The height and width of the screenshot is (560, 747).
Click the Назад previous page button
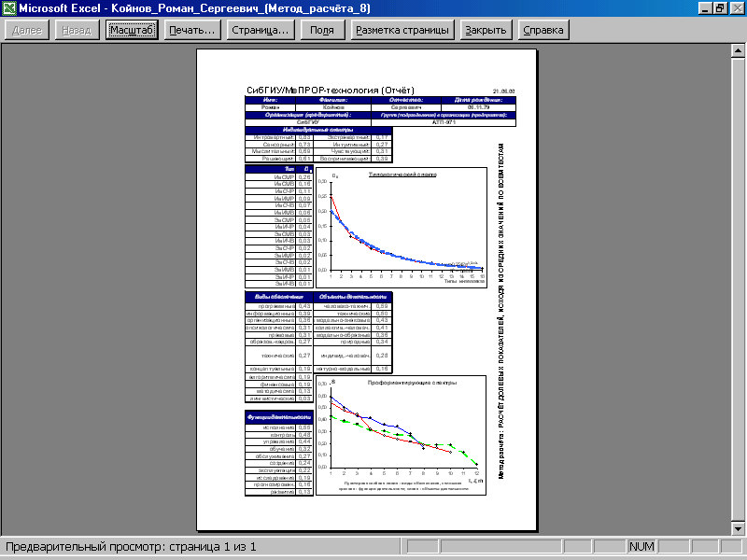(75, 30)
